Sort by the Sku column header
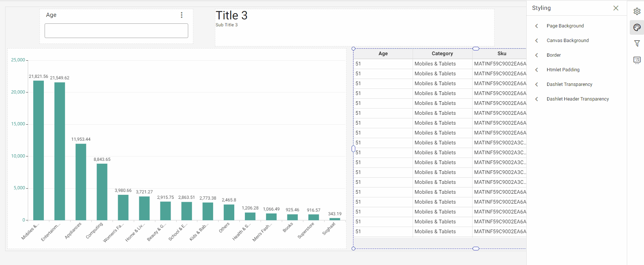Viewport: 644px width, 265px height. (501, 54)
